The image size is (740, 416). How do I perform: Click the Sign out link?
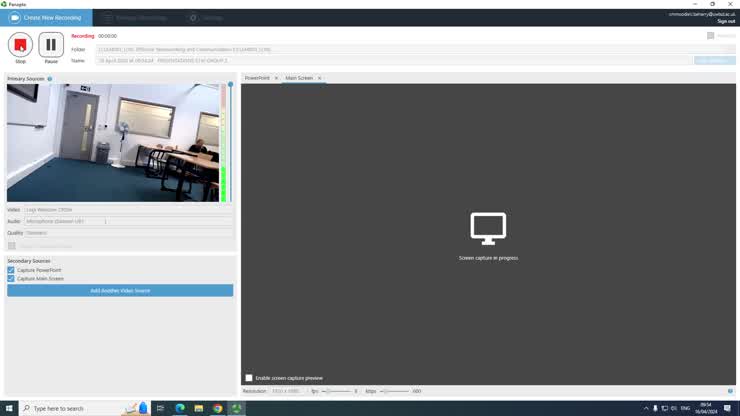pyautogui.click(x=725, y=21)
